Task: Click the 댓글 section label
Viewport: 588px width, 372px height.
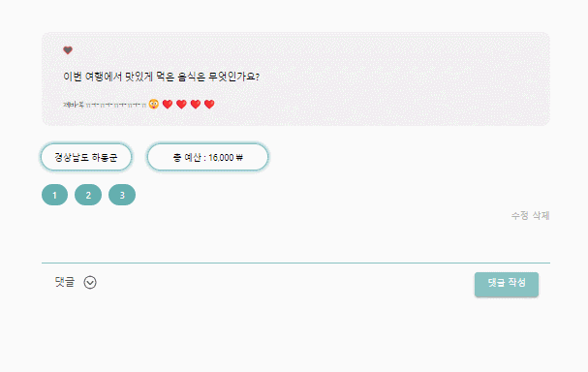Action: point(65,282)
